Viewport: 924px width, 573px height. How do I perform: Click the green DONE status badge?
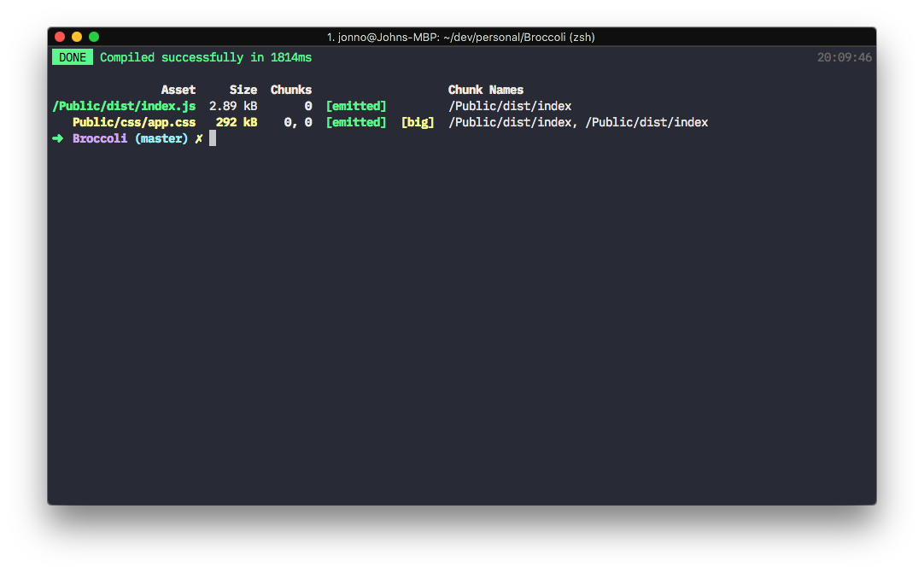(72, 57)
